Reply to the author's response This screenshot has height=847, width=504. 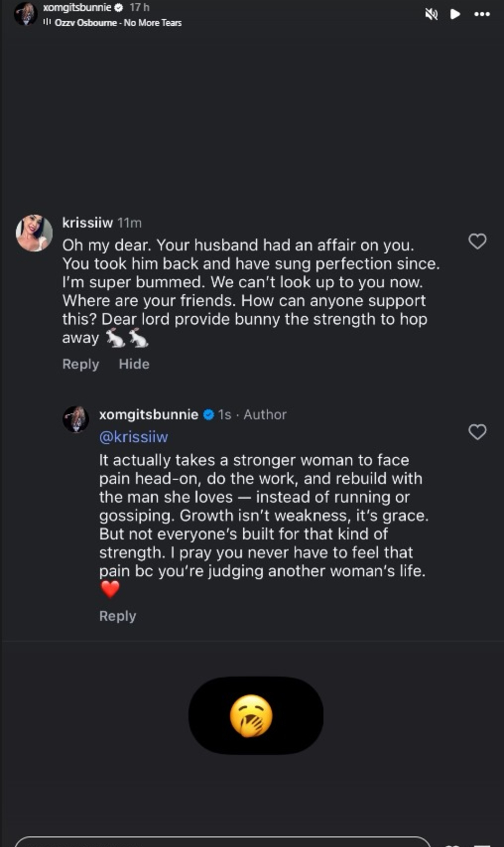(x=117, y=616)
